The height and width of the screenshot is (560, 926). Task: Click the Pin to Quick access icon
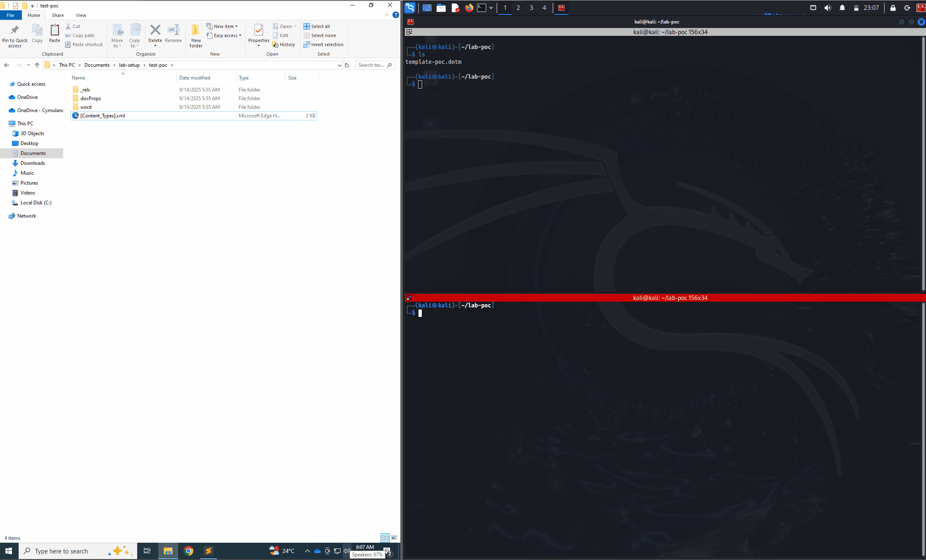pos(15,30)
